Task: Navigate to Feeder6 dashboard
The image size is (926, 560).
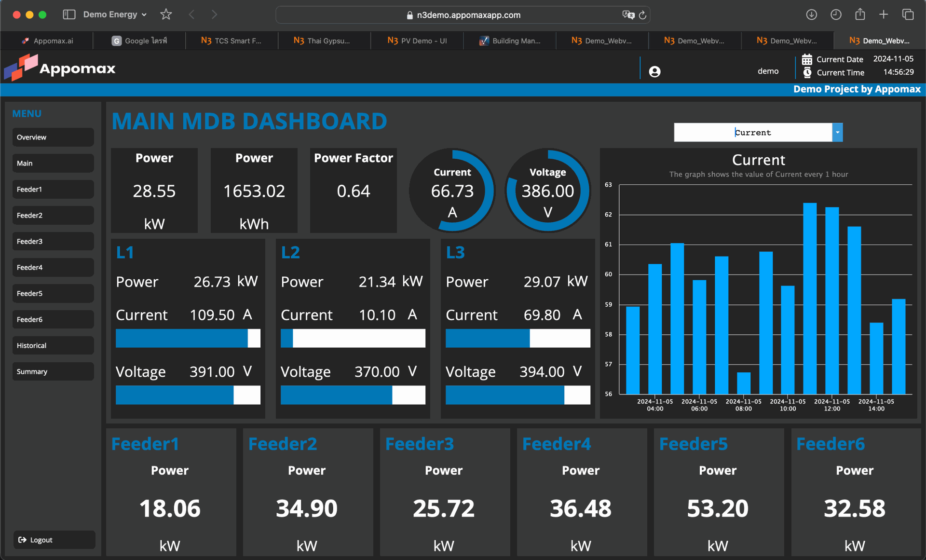Action: (x=52, y=319)
